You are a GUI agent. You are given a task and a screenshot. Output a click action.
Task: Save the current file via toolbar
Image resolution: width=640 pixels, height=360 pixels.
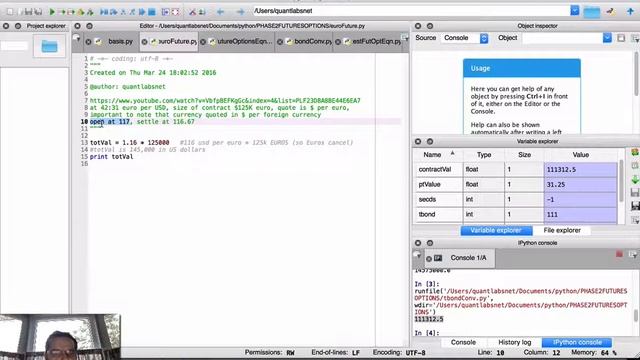click(29, 12)
